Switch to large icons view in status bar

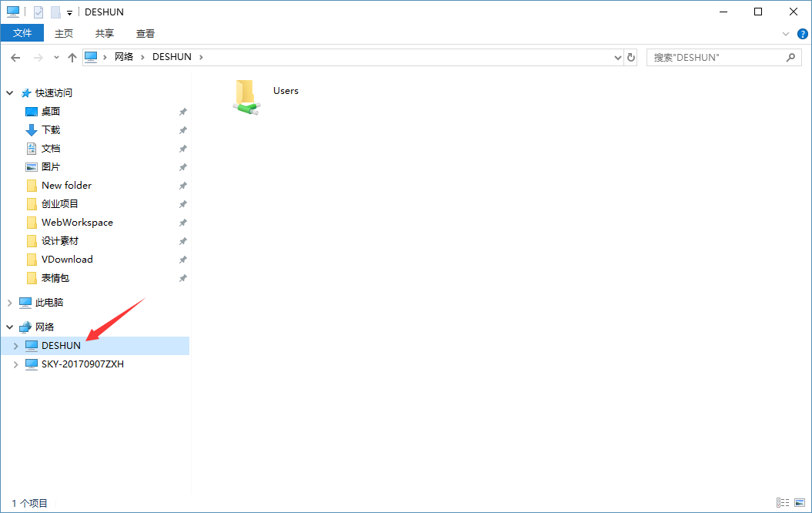800,503
